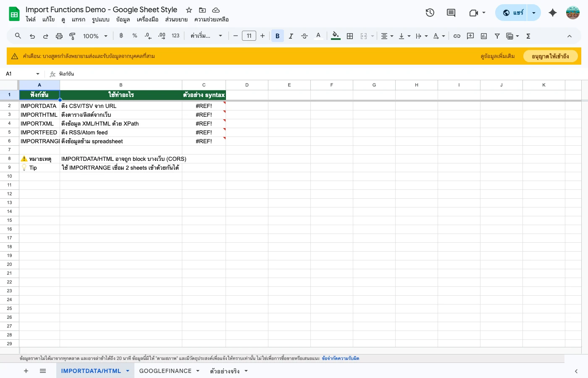Expand the IMPORTDATA/HTML sheet tab menu

(127, 371)
